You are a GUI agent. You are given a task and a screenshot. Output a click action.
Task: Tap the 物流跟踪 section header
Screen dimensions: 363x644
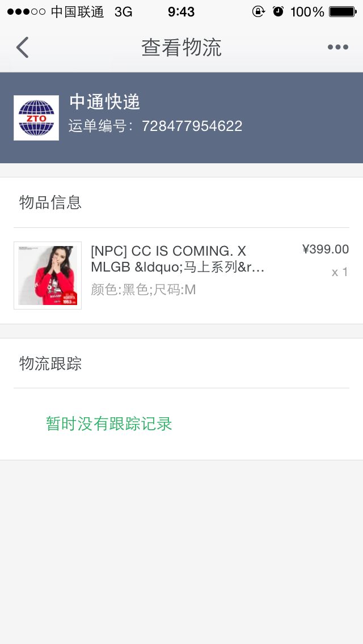(x=50, y=363)
